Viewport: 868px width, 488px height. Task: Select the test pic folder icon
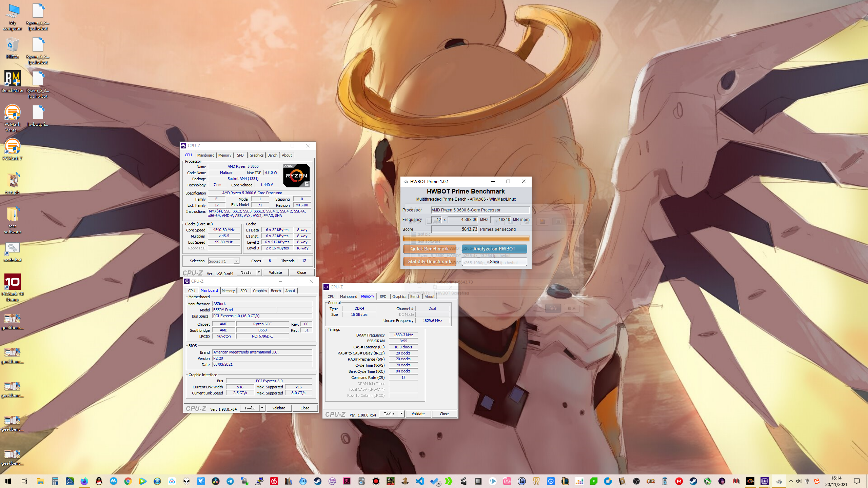click(13, 183)
